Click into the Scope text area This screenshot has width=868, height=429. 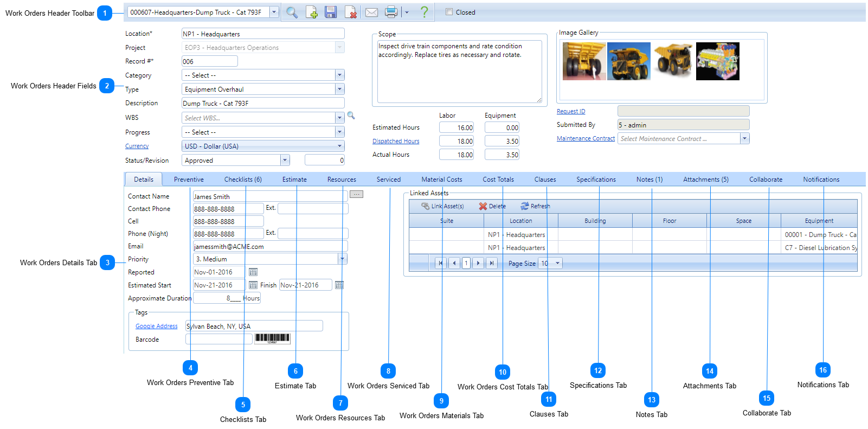click(x=459, y=72)
